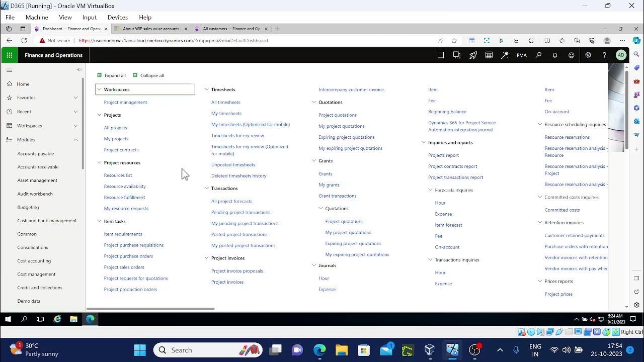Click the horizontal scrollbar under module links
Viewport: 644px width, 362px height.
click(x=150, y=309)
